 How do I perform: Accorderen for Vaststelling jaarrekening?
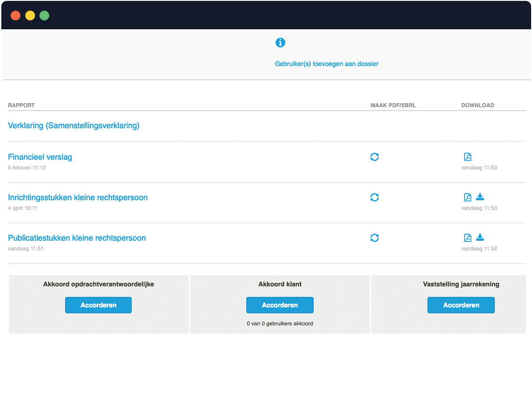[x=461, y=305]
